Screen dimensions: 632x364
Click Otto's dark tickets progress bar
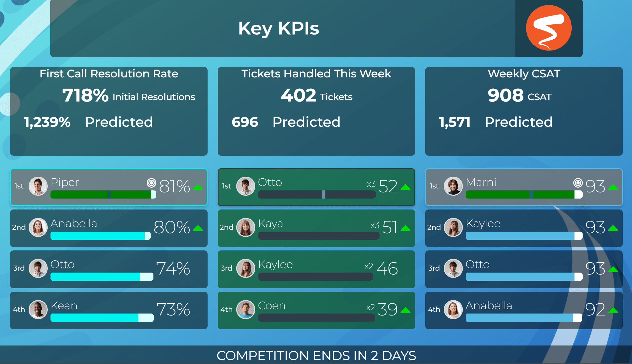click(317, 195)
